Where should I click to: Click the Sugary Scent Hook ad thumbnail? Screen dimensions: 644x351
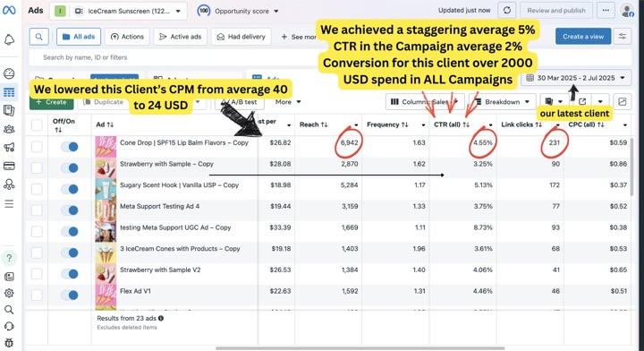(106, 189)
